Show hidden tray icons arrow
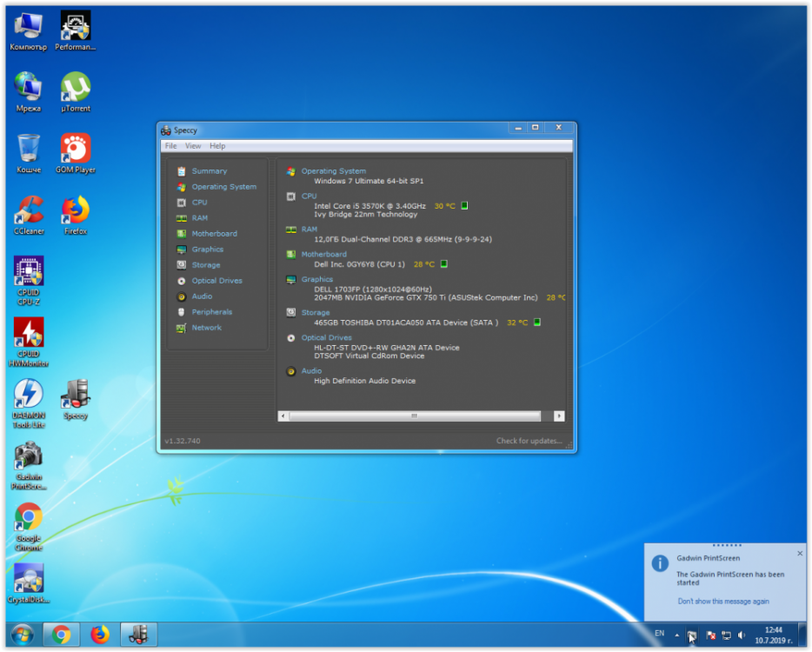This screenshot has height=652, width=812. tap(676, 635)
